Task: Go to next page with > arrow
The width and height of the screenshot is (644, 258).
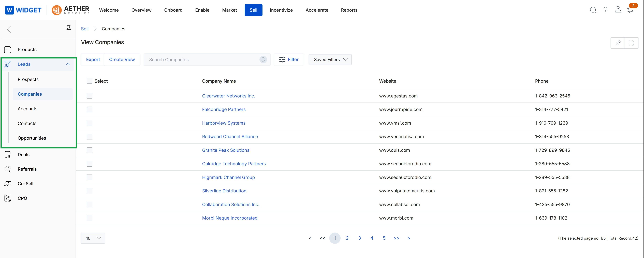Action: (409, 238)
